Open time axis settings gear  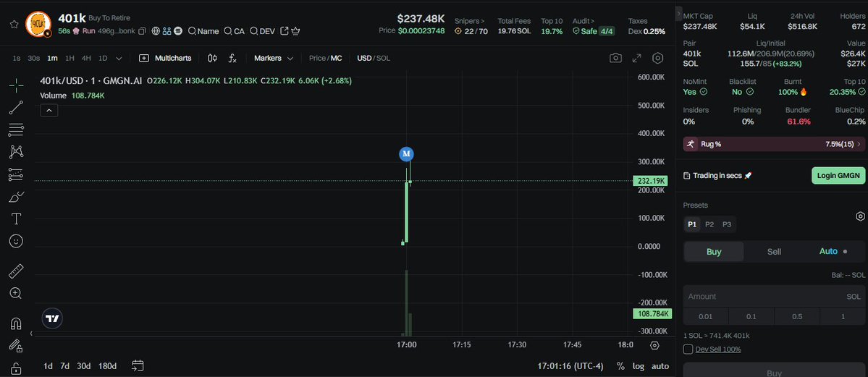click(x=655, y=345)
